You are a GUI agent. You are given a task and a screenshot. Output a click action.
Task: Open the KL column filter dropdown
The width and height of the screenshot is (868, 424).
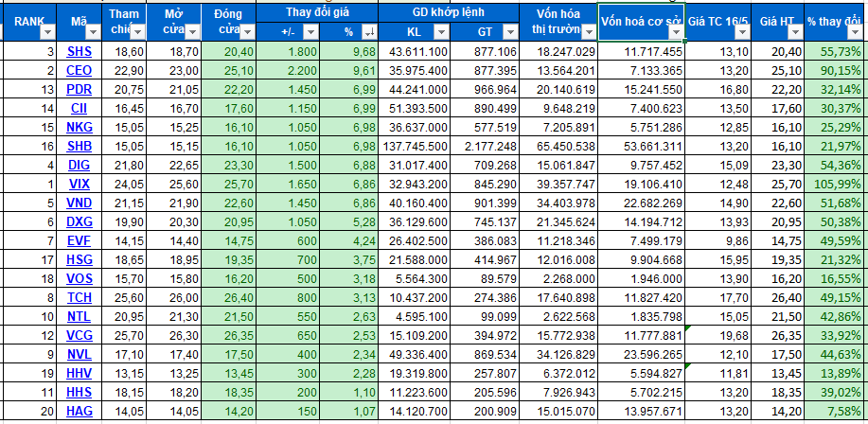pyautogui.click(x=441, y=33)
